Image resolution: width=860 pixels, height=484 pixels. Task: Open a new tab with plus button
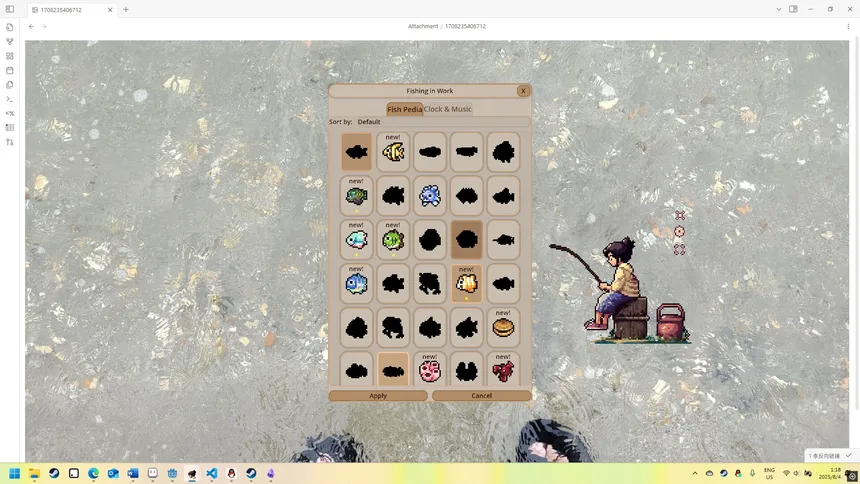click(126, 9)
